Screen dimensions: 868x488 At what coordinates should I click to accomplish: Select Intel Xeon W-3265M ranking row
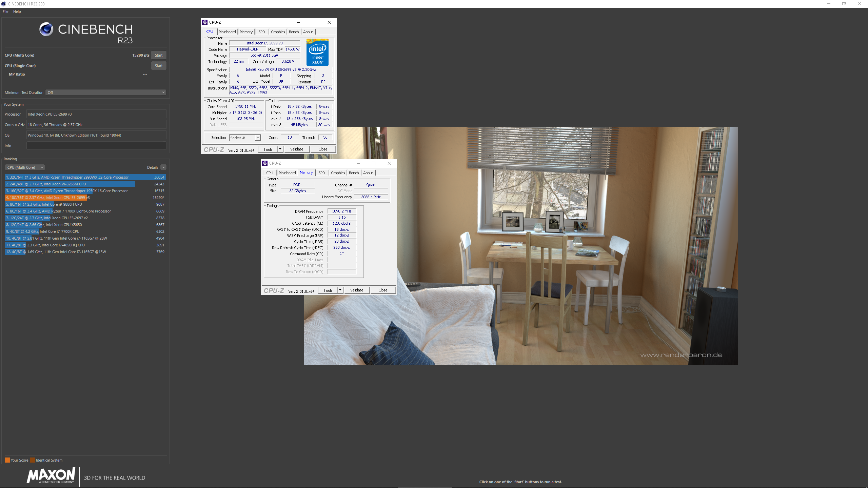(85, 184)
